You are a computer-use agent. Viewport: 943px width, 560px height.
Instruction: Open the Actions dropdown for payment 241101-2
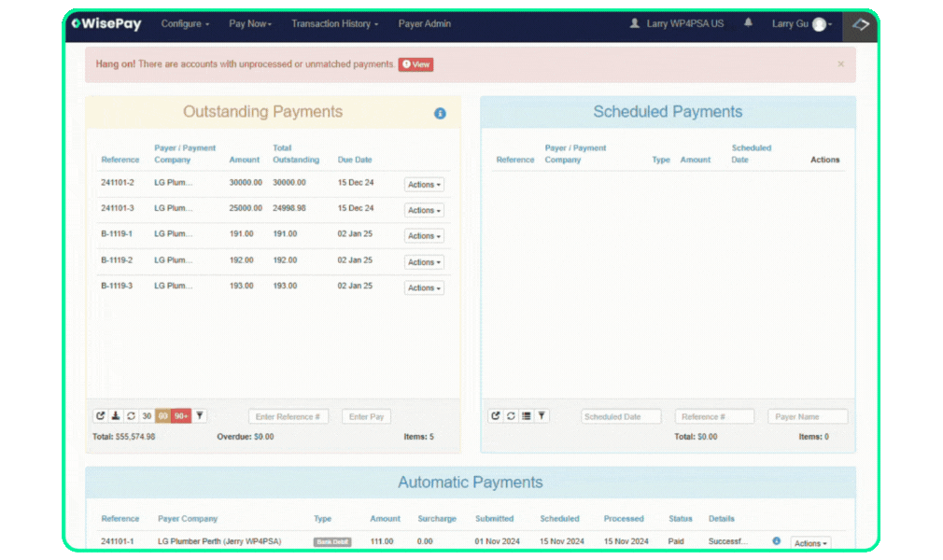(424, 184)
